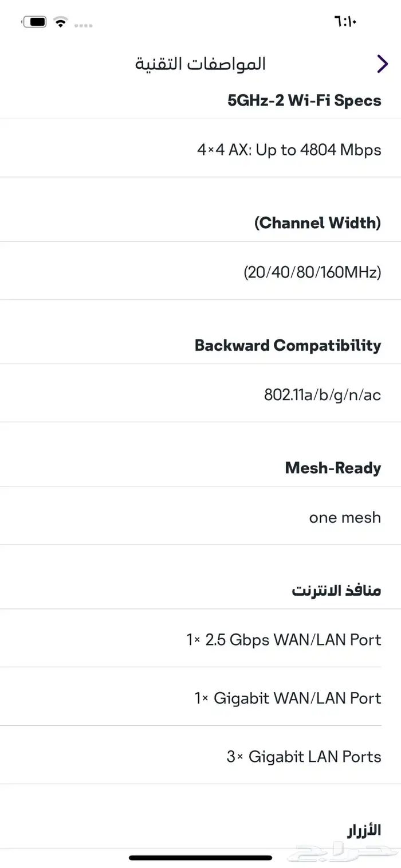
Task: Select the 5GHz-2 Wi-Fi Specs header
Action: pyautogui.click(x=304, y=100)
